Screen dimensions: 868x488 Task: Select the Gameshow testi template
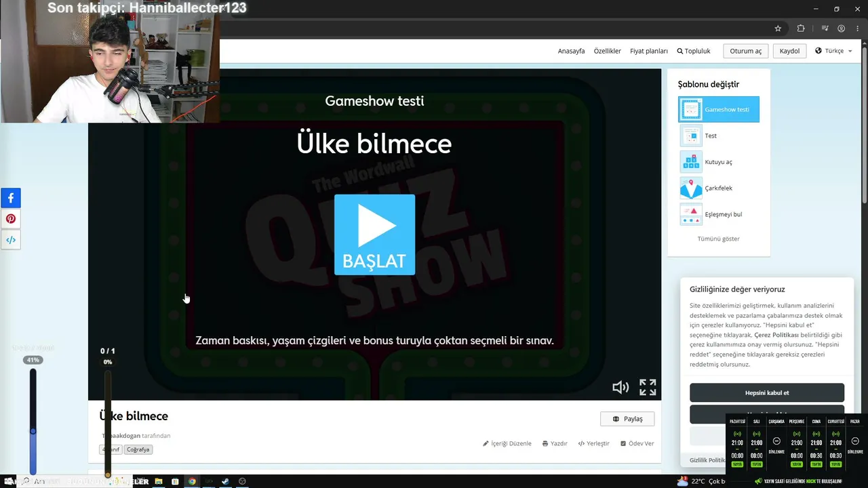(x=719, y=109)
